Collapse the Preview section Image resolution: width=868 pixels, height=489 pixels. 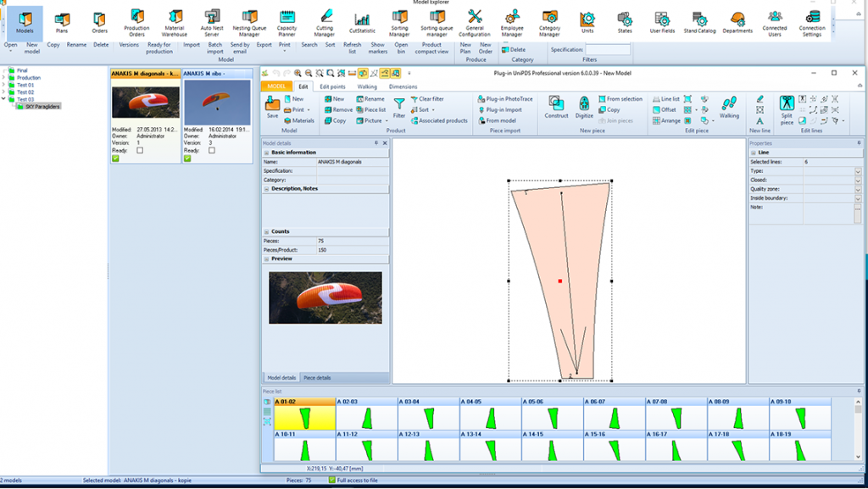tap(266, 259)
